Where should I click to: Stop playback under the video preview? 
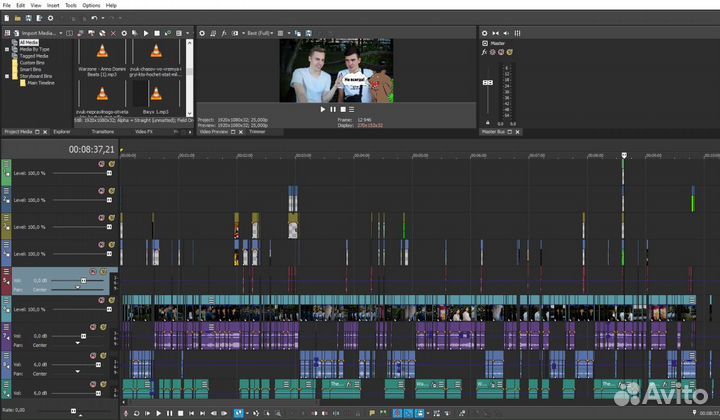(342, 108)
